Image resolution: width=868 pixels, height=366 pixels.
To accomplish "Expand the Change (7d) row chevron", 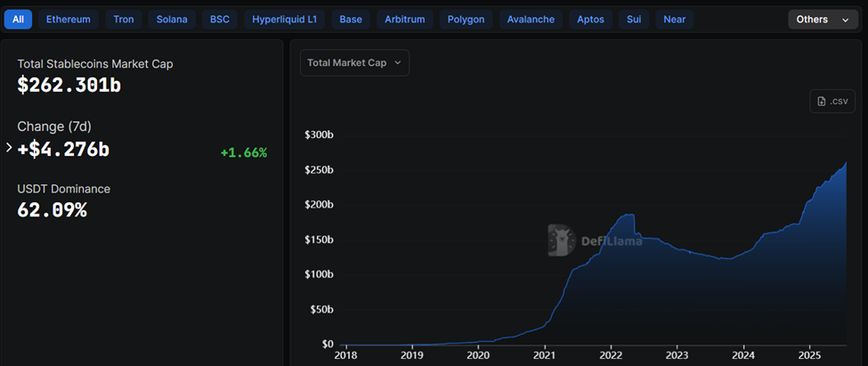I will pyautogui.click(x=9, y=148).
